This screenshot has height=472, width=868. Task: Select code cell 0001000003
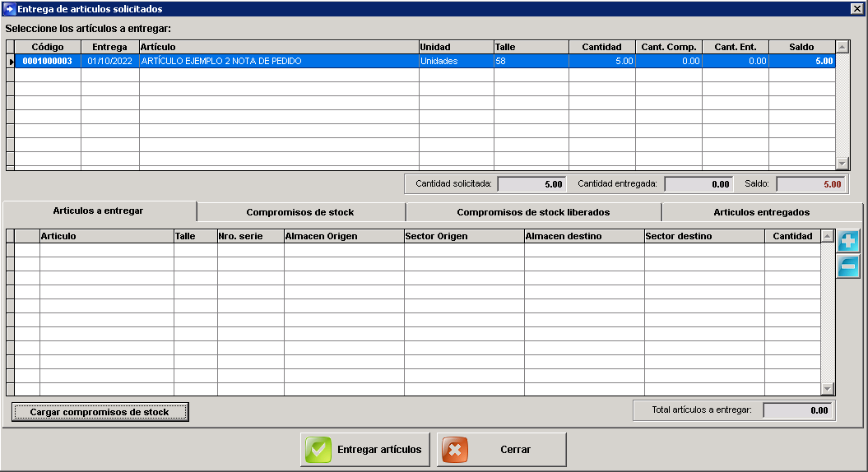pyautogui.click(x=48, y=61)
